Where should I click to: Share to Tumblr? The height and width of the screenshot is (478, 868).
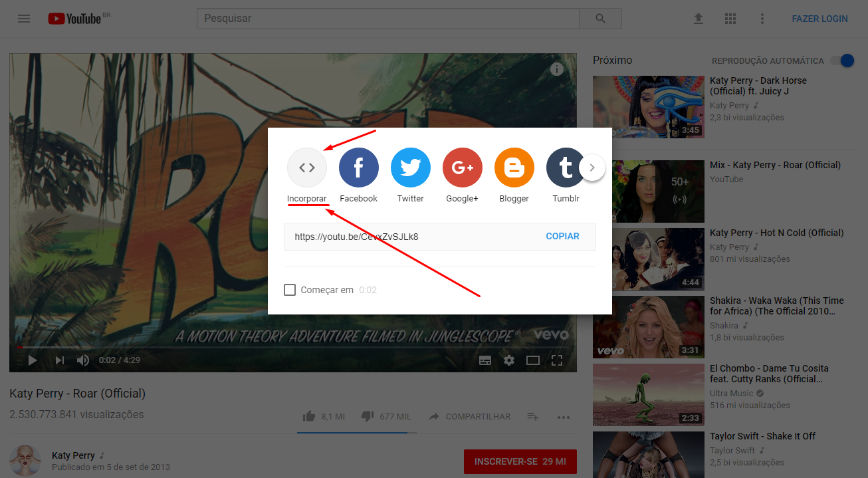(565, 168)
